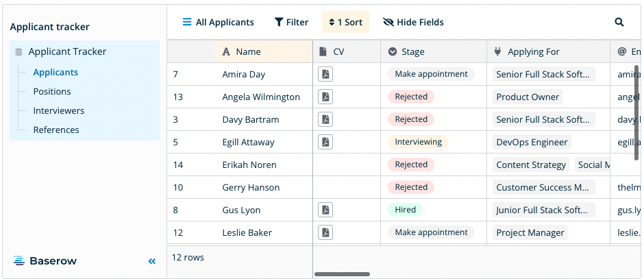Image resolution: width=644 pixels, height=279 pixels.
Task: Click the Baserow logo
Action: (45, 261)
